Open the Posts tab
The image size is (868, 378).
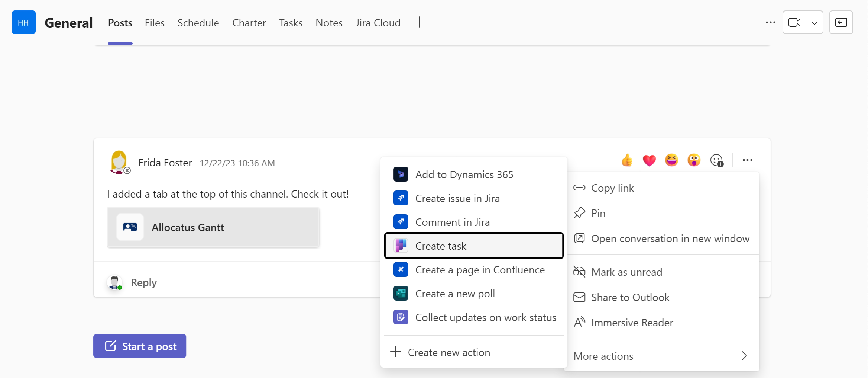120,23
